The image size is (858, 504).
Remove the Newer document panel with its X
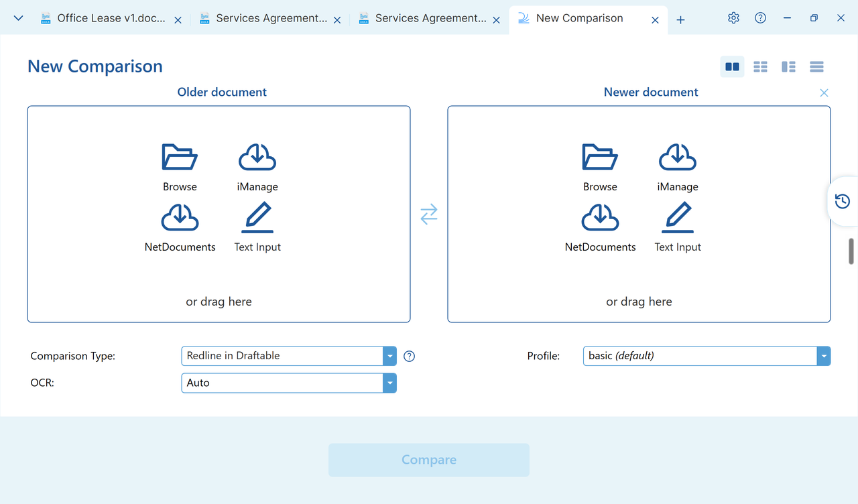[824, 92]
